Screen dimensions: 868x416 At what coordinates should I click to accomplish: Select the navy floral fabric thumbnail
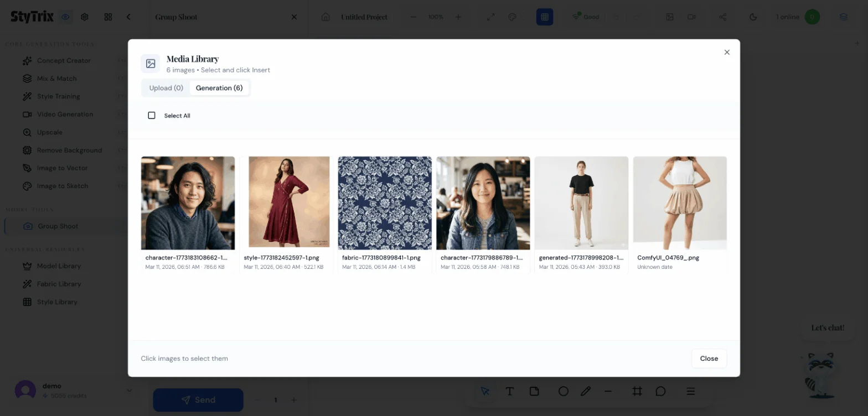[x=385, y=203]
